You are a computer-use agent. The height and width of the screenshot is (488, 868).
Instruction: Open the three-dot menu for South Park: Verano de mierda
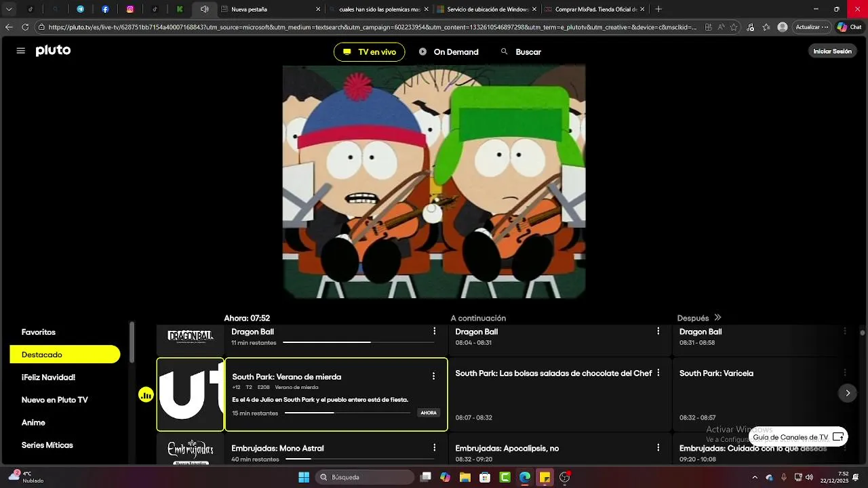[434, 376]
